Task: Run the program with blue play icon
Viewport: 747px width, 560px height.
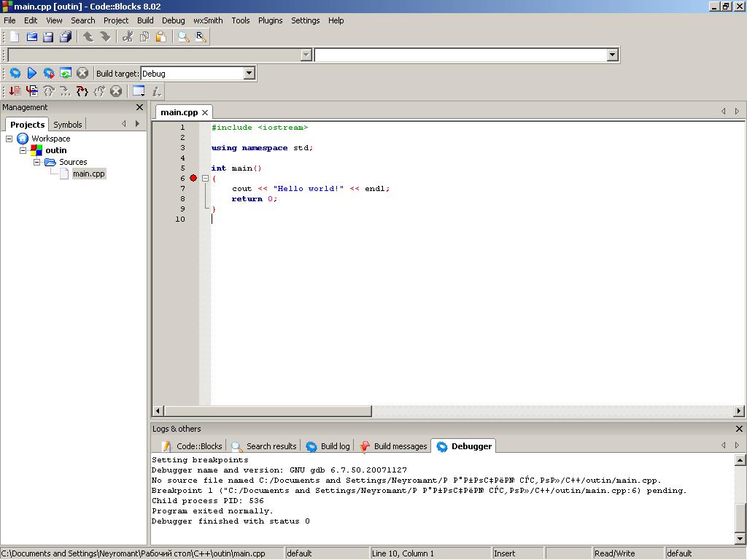Action: 32,73
